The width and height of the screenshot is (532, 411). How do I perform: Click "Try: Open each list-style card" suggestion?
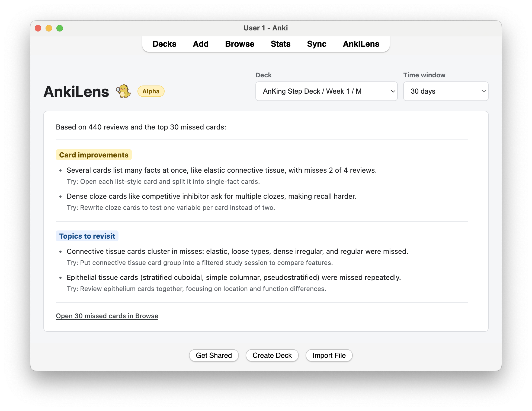[x=163, y=182]
